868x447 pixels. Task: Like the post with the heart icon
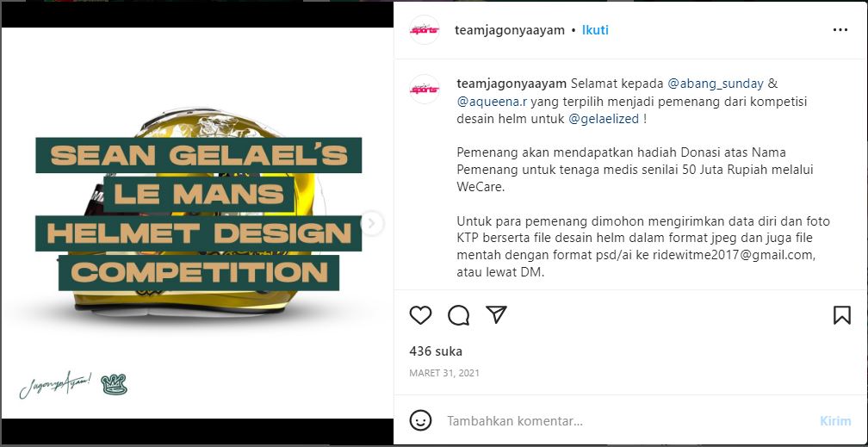[421, 315]
